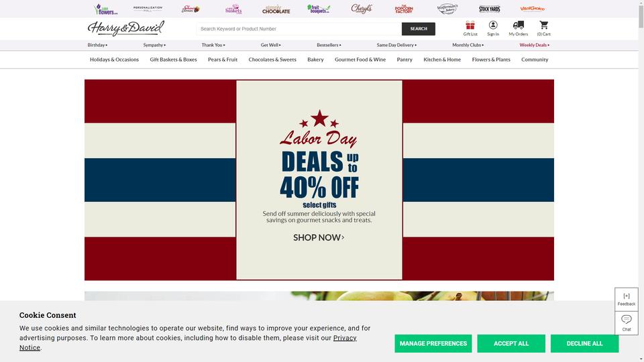Select Pears & Fruit menu item
The width and height of the screenshot is (644, 362).
pos(223,60)
